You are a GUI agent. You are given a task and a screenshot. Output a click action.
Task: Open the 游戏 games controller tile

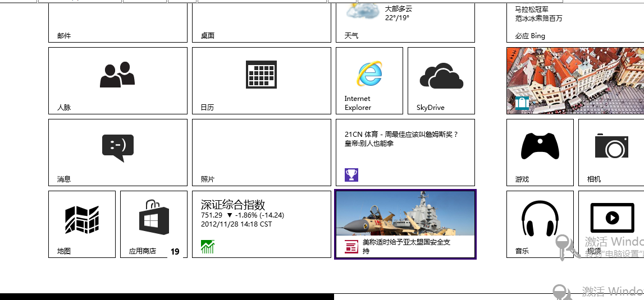[x=540, y=153]
